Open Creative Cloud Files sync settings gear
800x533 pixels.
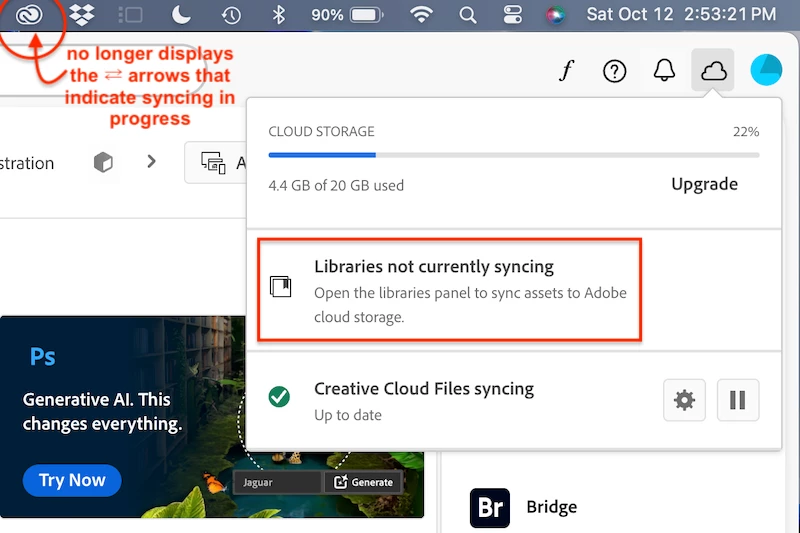pyautogui.click(x=684, y=400)
